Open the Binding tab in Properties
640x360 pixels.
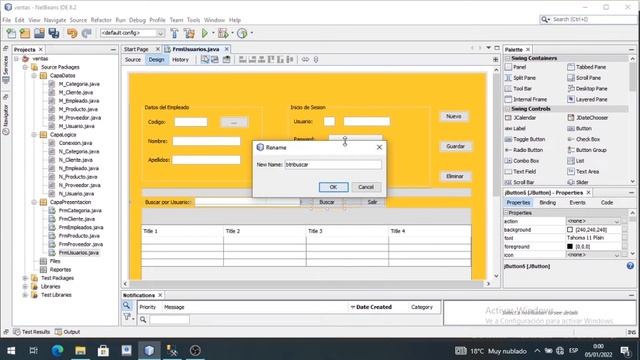point(547,202)
